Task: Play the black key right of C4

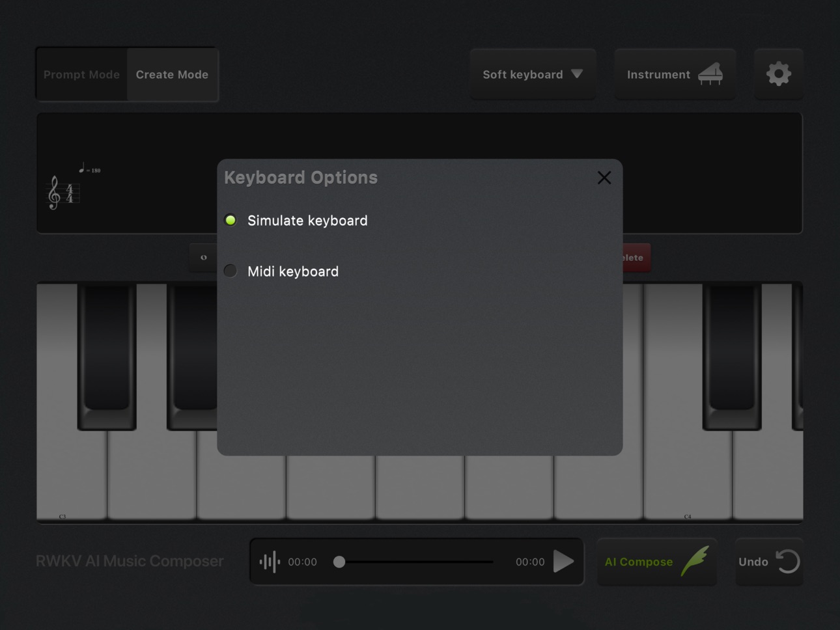Action: 732,356
